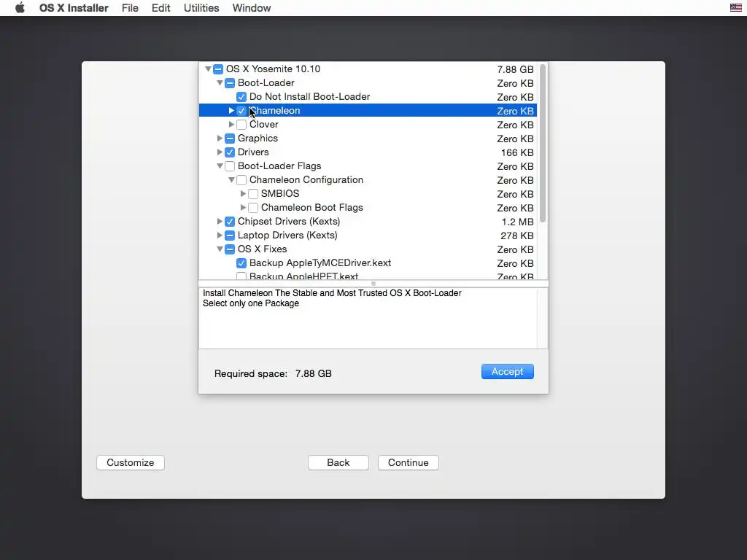Open the OS X Installer menu
The image size is (747, 560).
point(74,8)
